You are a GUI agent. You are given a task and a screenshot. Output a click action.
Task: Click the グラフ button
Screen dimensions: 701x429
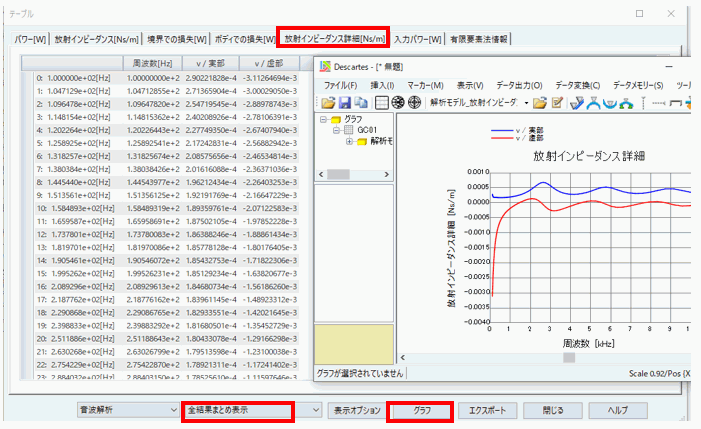click(421, 410)
